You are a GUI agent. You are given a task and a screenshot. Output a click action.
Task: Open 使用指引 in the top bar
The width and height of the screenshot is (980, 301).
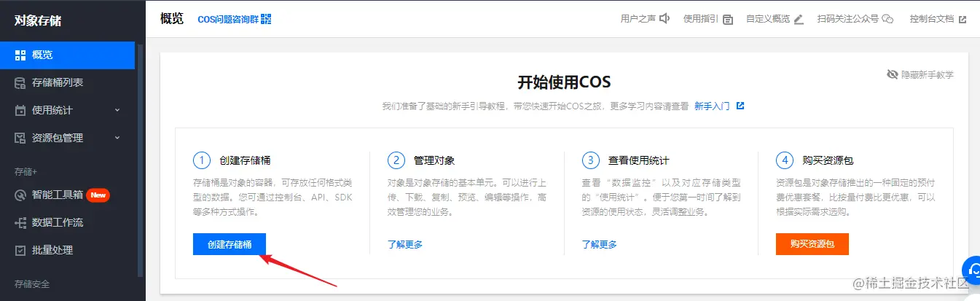tap(701, 19)
